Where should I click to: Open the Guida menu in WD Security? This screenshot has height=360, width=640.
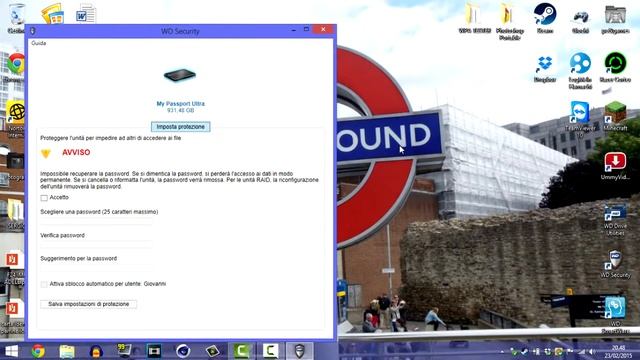39,43
